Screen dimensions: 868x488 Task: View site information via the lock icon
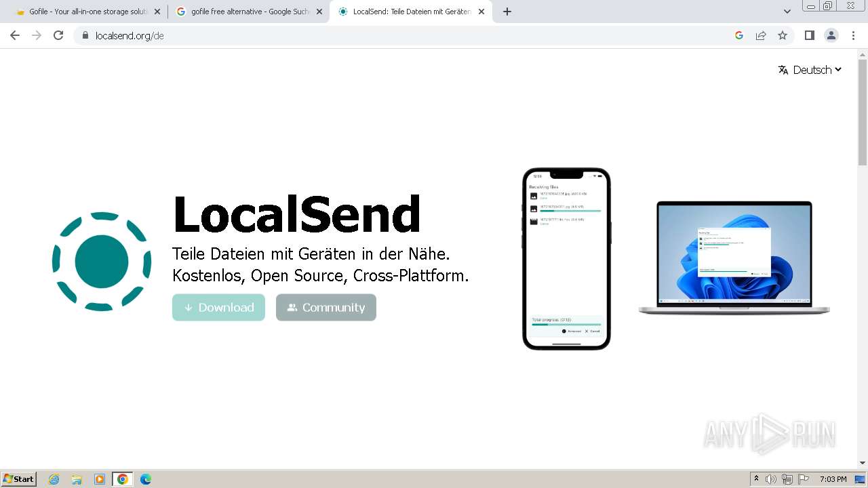[x=85, y=36]
